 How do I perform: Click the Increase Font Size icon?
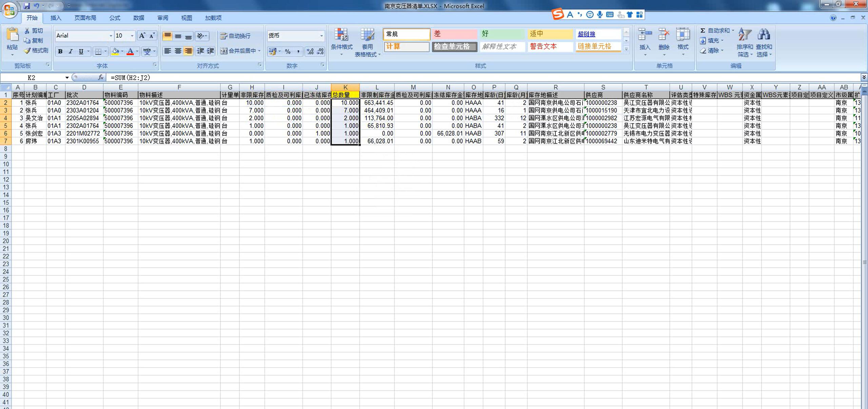(142, 36)
